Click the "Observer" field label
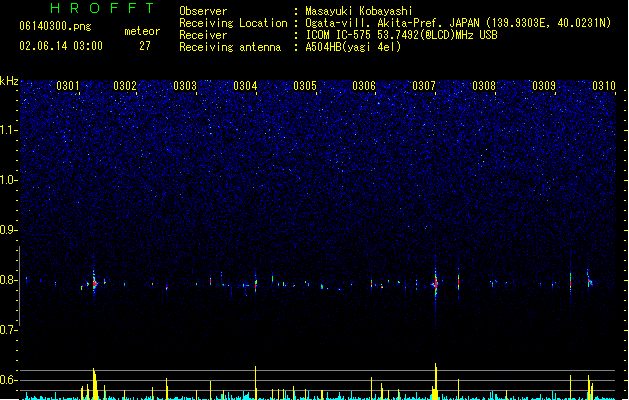Screen dimensions: 629x400 (x=203, y=11)
